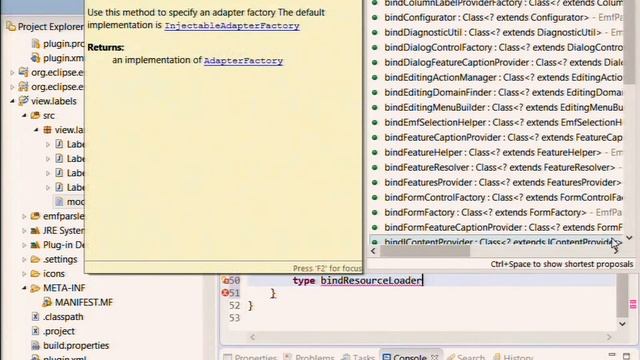Image resolution: width=640 pixels, height=360 pixels.
Task: Click the error marker on line 50
Action: click(224, 280)
